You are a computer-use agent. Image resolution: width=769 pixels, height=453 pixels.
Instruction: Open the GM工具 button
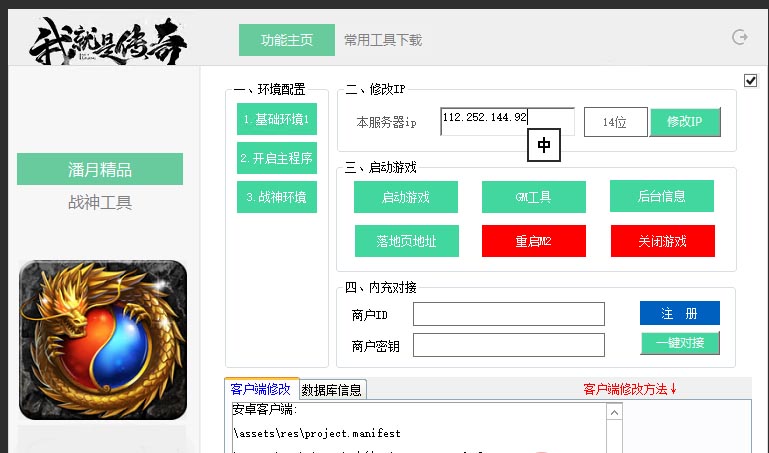click(534, 197)
